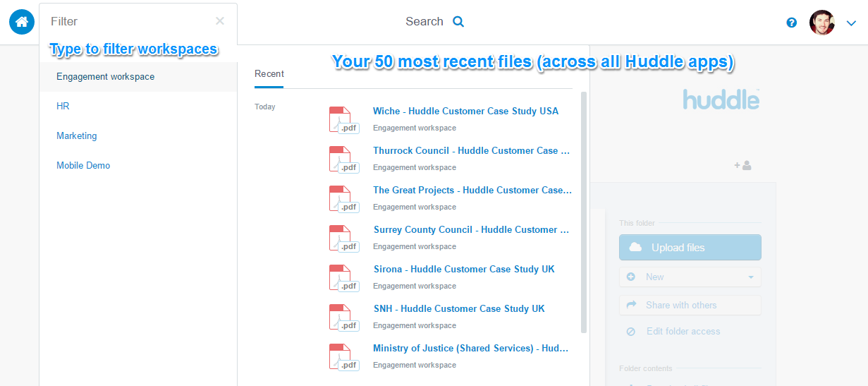This screenshot has width=868, height=386.
Task: Click Edit folder access
Action: (x=683, y=332)
